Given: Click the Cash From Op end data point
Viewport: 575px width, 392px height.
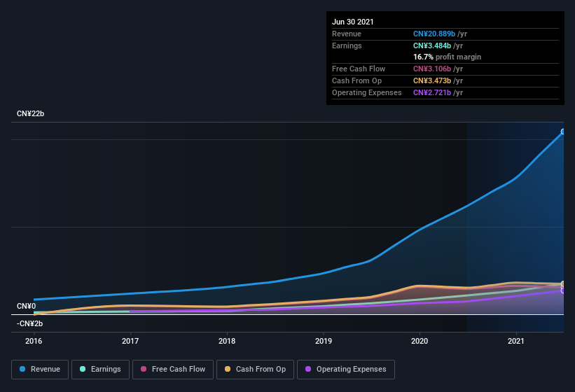Looking at the screenshot, I should point(563,284).
